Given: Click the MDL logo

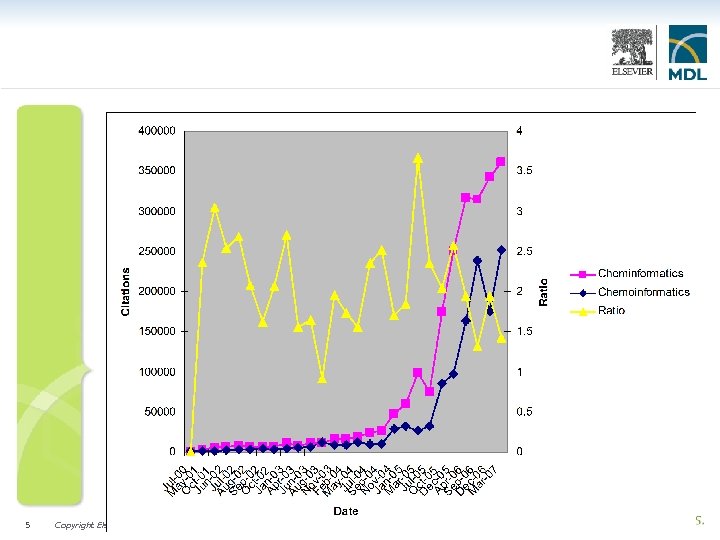Looking at the screenshot, I should (x=687, y=52).
